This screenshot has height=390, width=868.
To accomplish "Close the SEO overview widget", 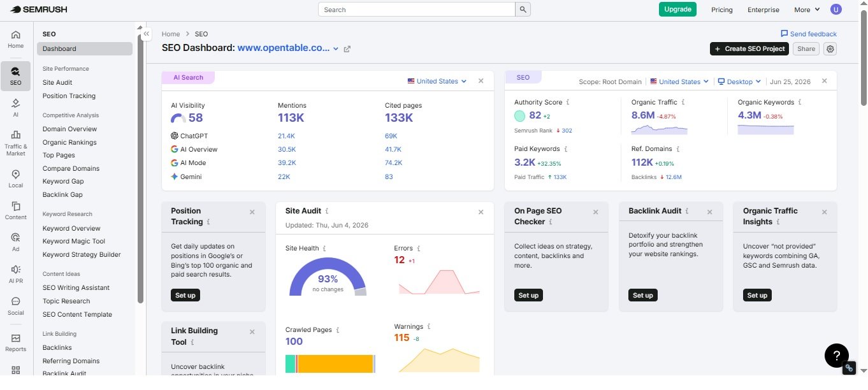I will point(825,81).
